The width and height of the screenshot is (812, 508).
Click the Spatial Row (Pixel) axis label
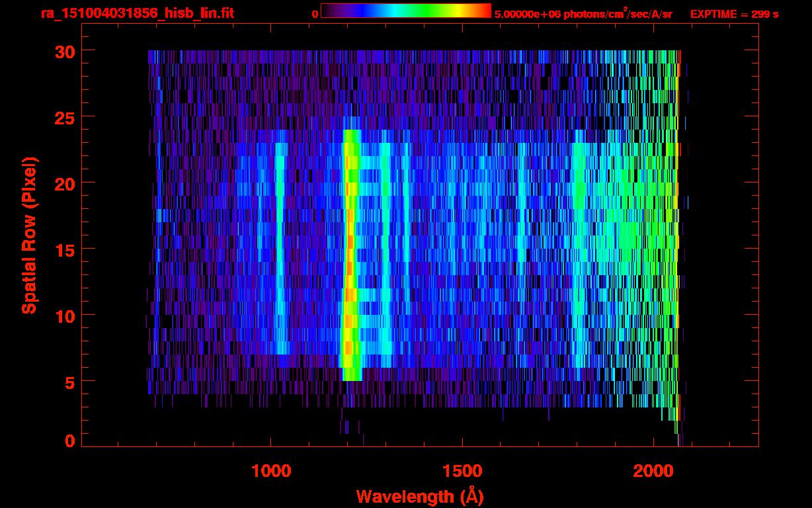coord(29,235)
